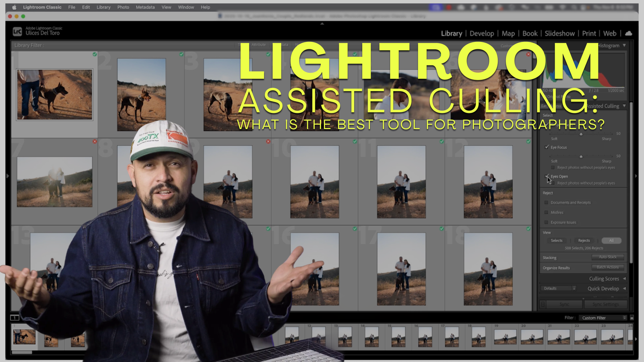Click main window display icon in filmstrip

[x=15, y=318]
